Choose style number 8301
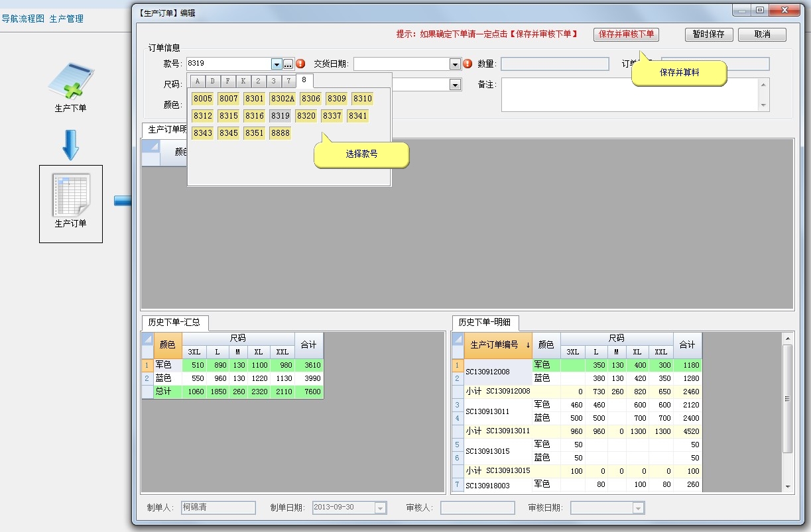The image size is (811, 532). 255,99
